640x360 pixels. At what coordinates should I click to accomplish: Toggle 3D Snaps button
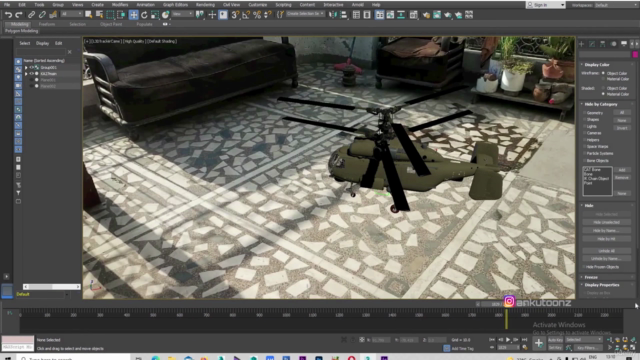pos(235,15)
